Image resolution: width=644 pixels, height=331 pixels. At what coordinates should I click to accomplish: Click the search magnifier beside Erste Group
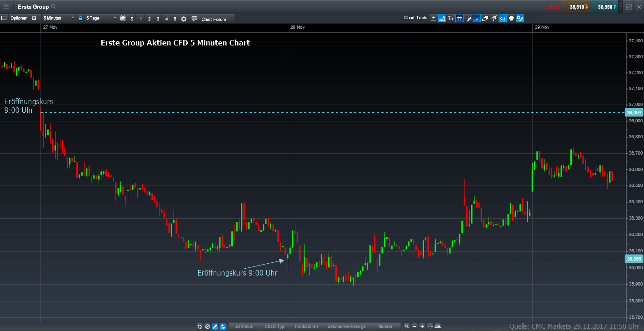pos(54,7)
